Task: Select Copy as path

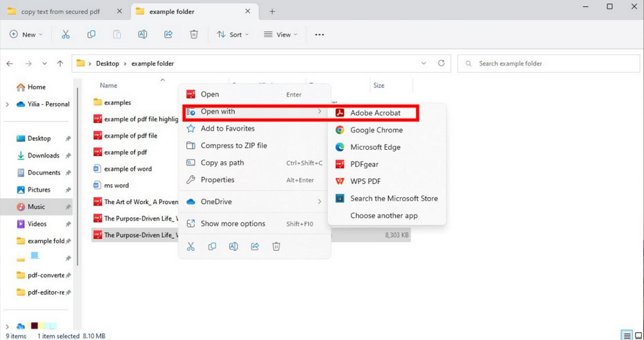Action: [x=255, y=163]
